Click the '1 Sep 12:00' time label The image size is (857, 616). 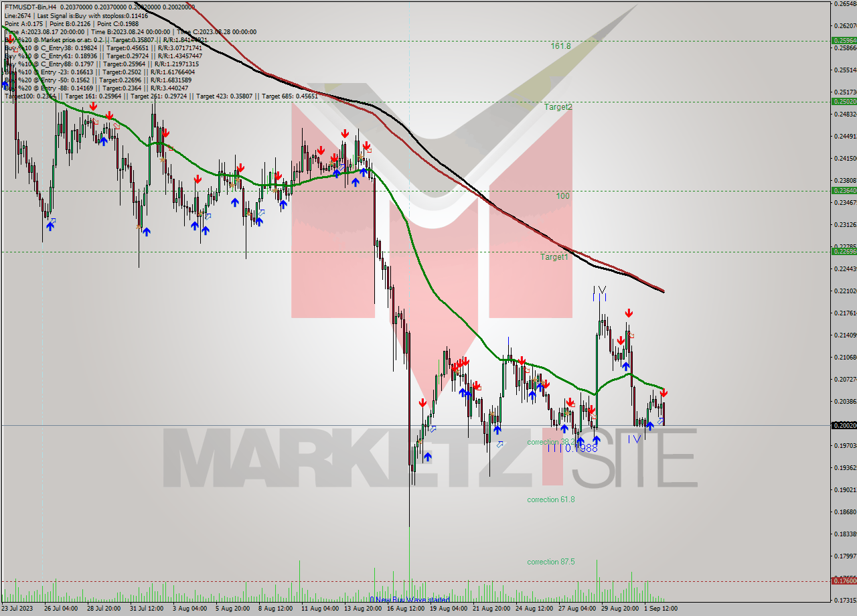(661, 609)
